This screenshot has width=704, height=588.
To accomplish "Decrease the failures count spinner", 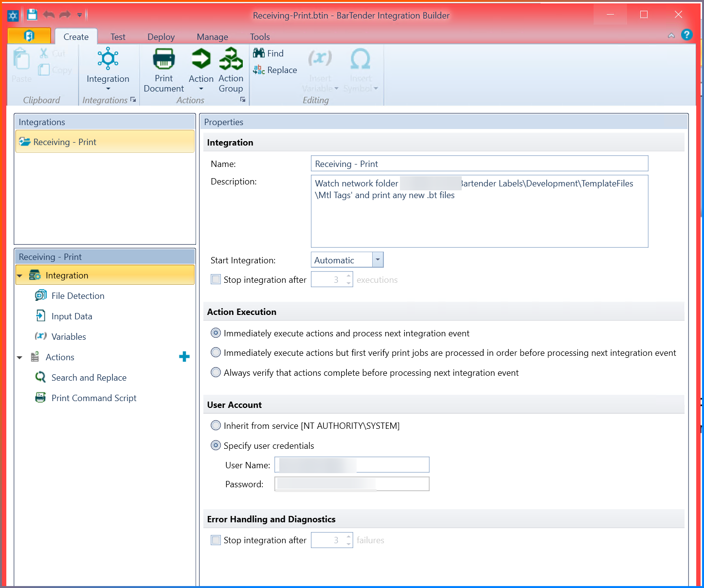I will (348, 544).
